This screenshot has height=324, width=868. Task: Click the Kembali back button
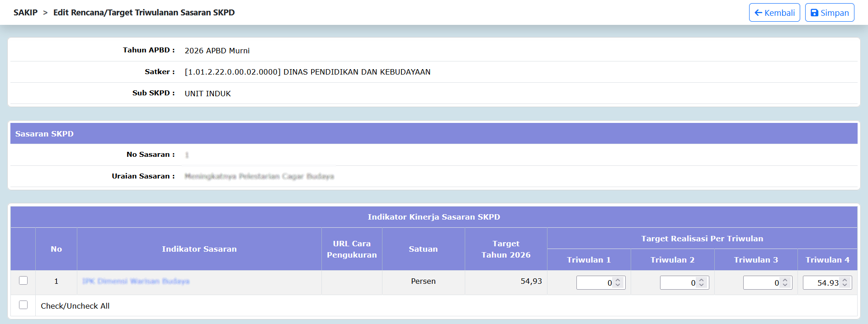(774, 13)
